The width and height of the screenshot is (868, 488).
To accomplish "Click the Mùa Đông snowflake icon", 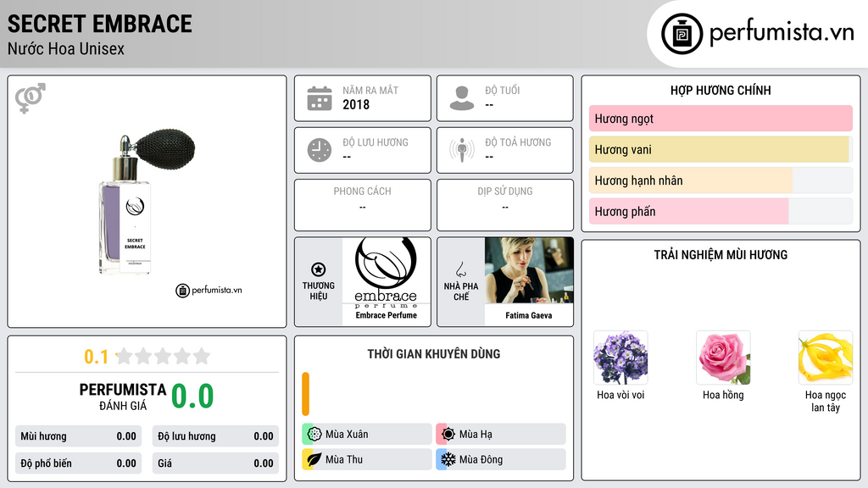I will 448,459.
